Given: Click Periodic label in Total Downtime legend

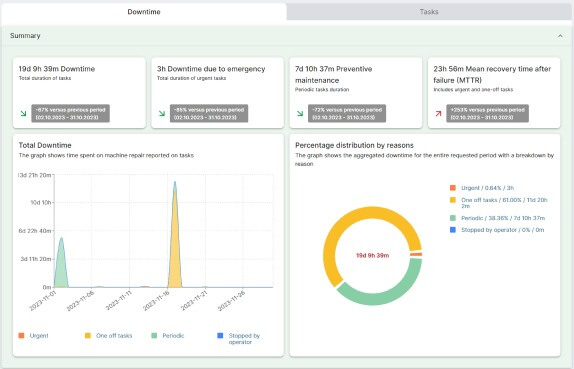Looking at the screenshot, I should [173, 336].
